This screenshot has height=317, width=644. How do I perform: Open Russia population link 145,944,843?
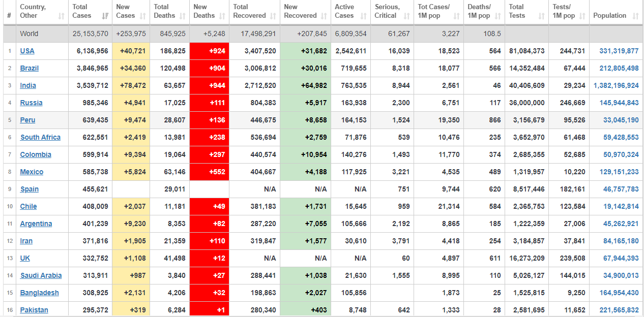619,103
